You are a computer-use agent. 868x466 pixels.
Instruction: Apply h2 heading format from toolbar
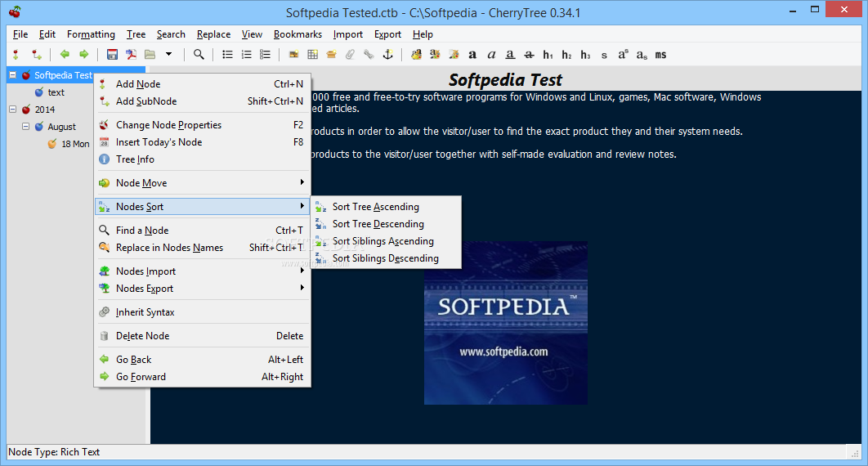567,54
